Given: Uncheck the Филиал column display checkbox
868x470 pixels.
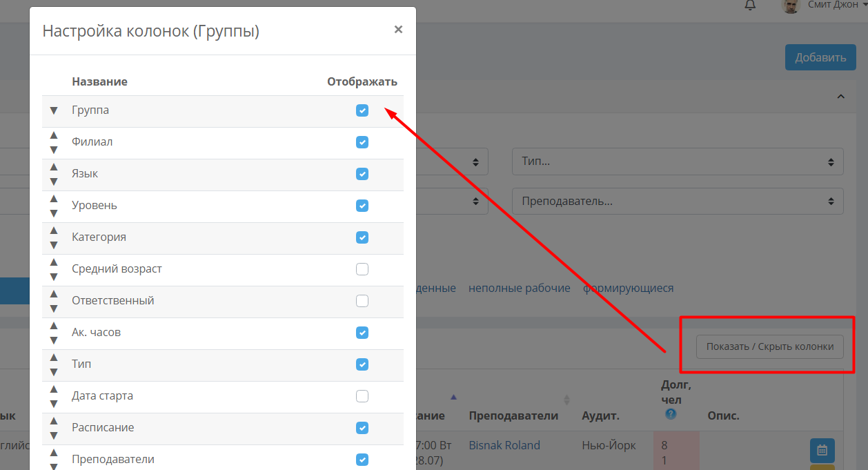Looking at the screenshot, I should click(x=362, y=142).
